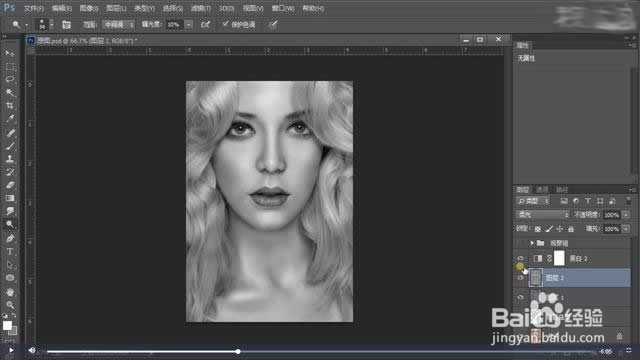Screen dimensions: 640x360
Task: Open the 文件 (File) menu
Action: 33,8
